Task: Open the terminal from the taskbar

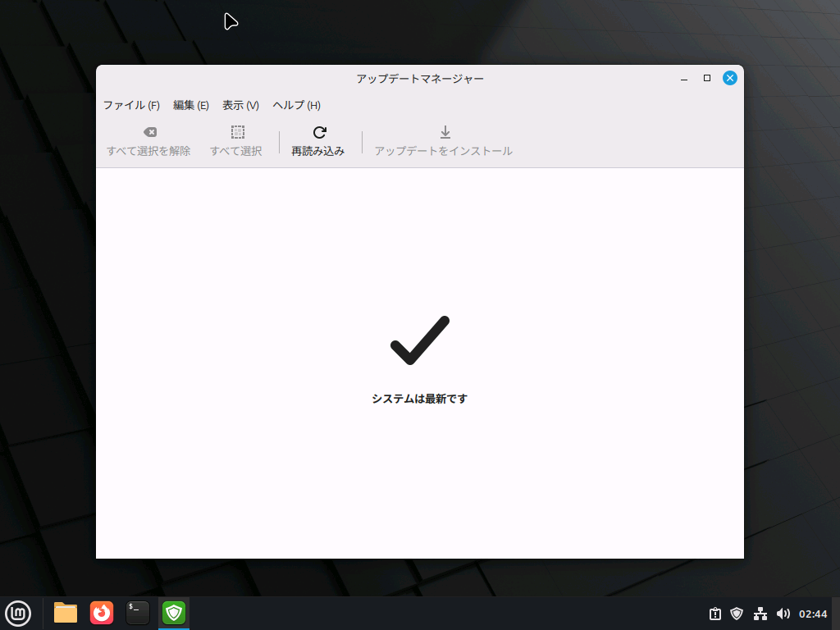Action: (x=137, y=613)
